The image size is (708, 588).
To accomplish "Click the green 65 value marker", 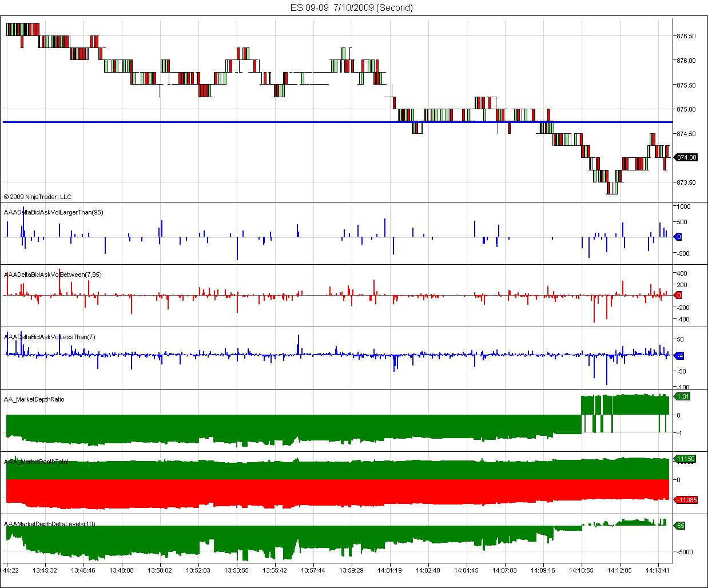I will pos(681,526).
